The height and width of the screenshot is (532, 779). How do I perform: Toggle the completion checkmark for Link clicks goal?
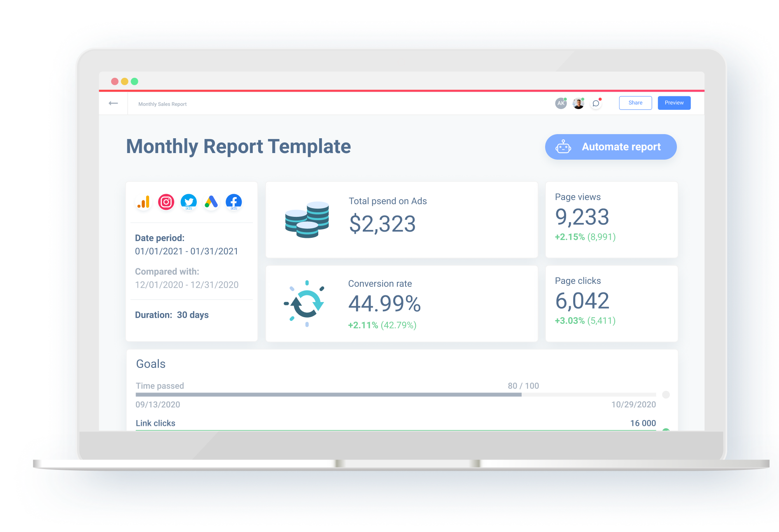666,430
